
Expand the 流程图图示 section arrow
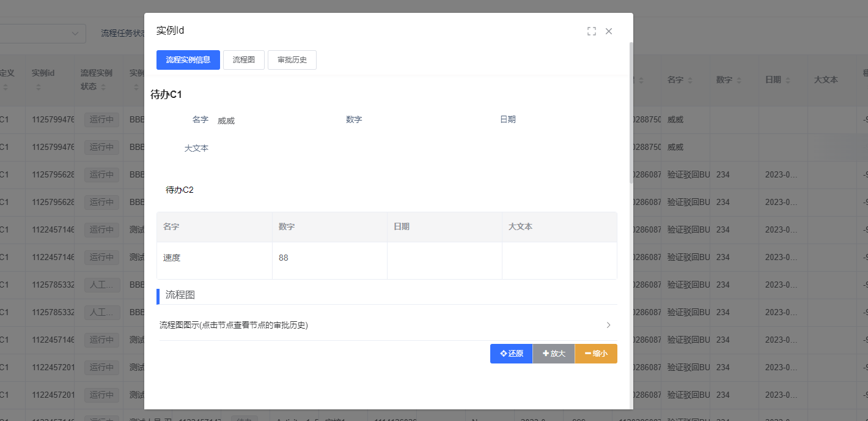(x=608, y=325)
